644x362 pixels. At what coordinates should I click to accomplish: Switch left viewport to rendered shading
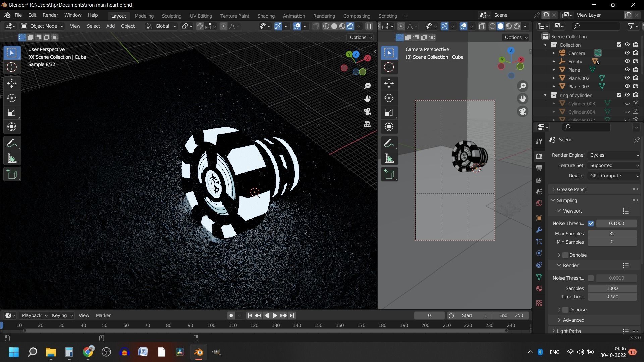(351, 26)
